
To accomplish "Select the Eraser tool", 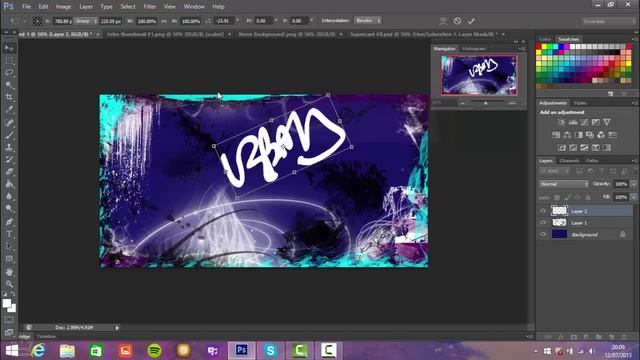I will point(9,171).
